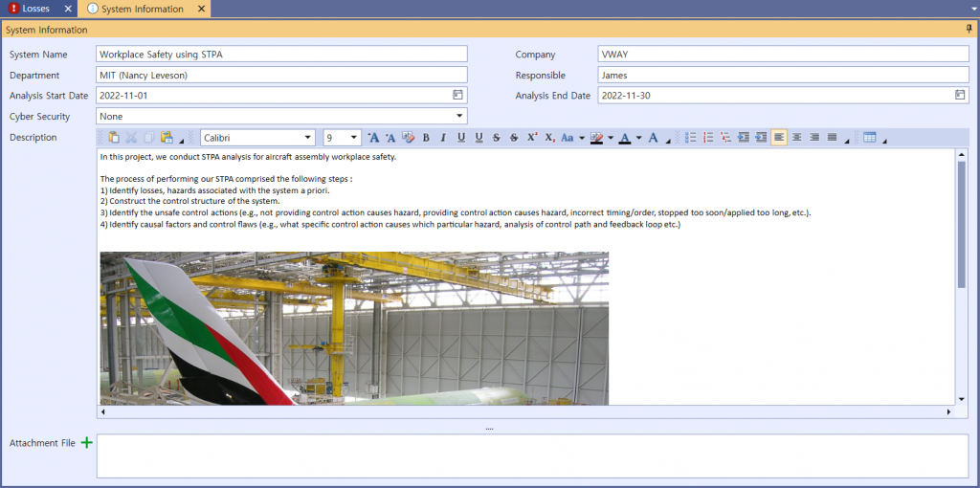This screenshot has width=980, height=488.
Task: Center align the text
Action: 797,138
